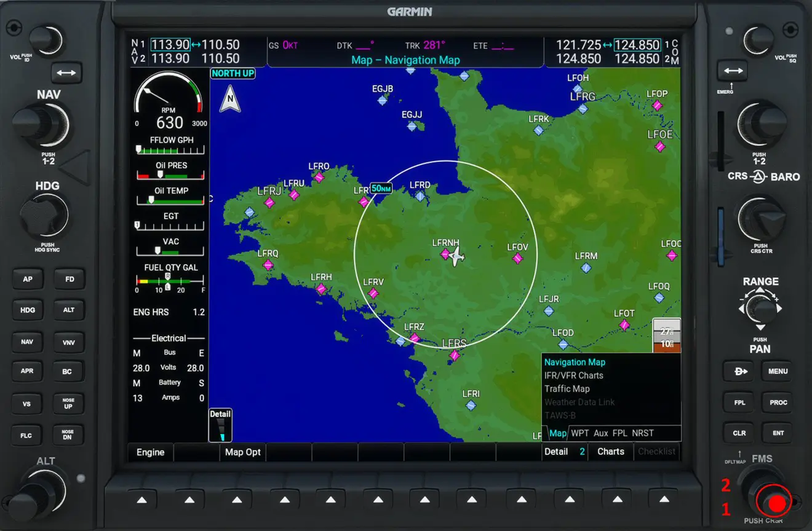Switch to the Aux page group
812x531 pixels.
point(601,433)
